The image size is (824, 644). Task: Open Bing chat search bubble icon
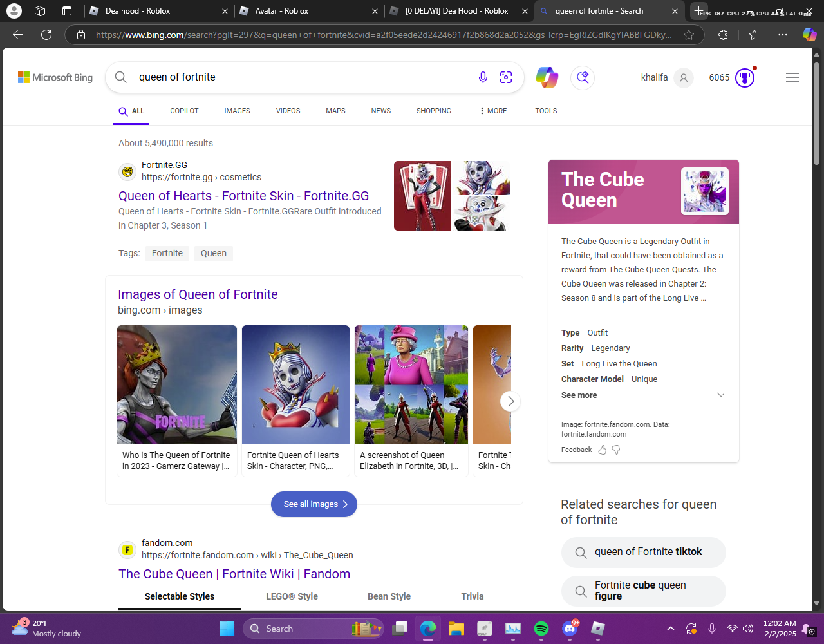pyautogui.click(x=583, y=77)
